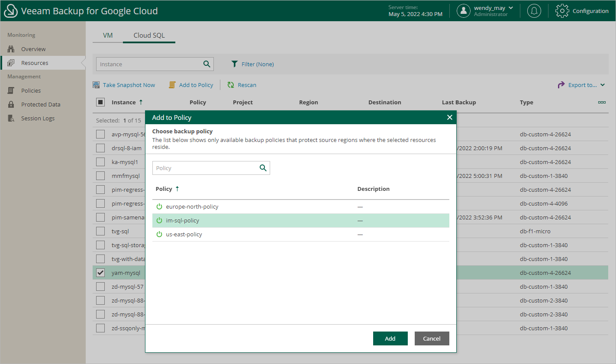Image resolution: width=616 pixels, height=364 pixels.
Task: Click the Session Logs icon
Action: [11, 118]
